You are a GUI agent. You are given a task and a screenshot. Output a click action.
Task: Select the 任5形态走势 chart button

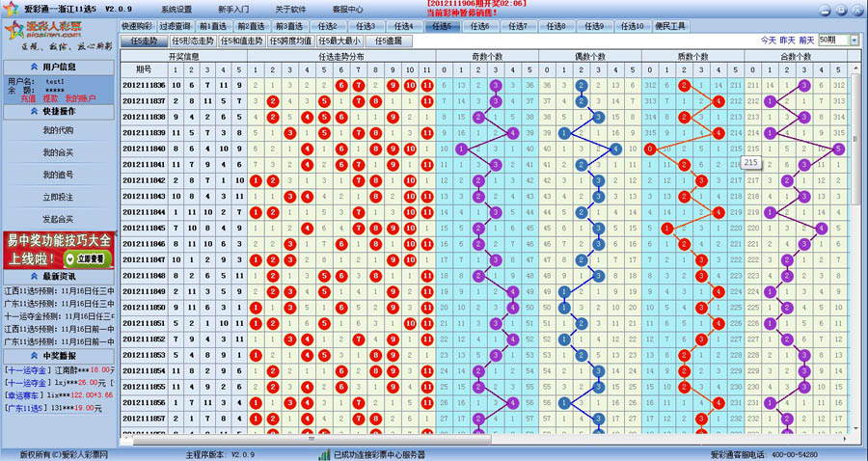192,41
